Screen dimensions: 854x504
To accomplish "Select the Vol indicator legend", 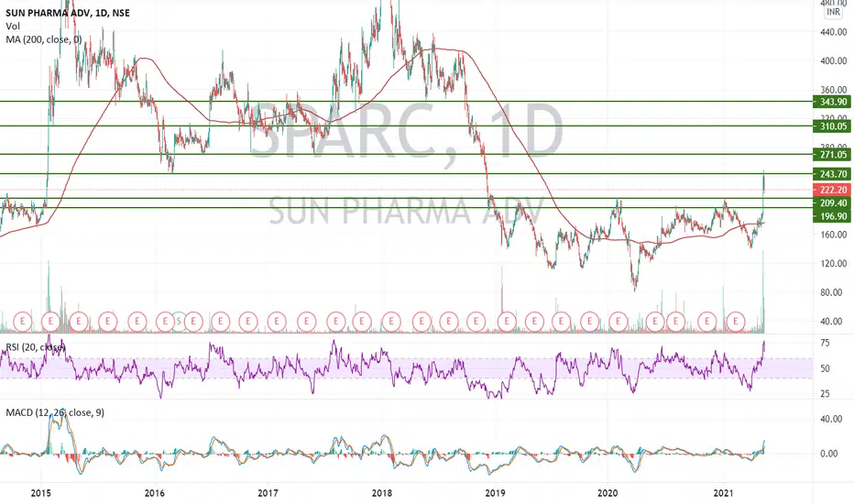I will [x=13, y=27].
